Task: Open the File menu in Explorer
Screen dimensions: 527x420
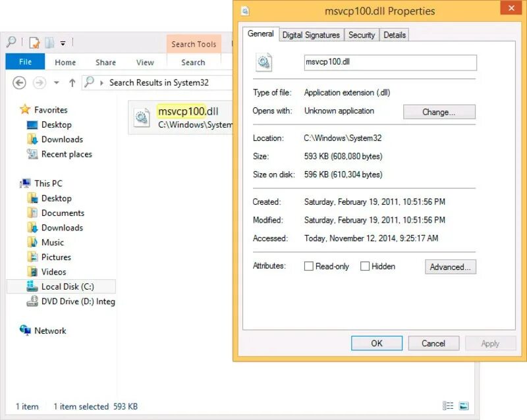Action: coord(25,62)
